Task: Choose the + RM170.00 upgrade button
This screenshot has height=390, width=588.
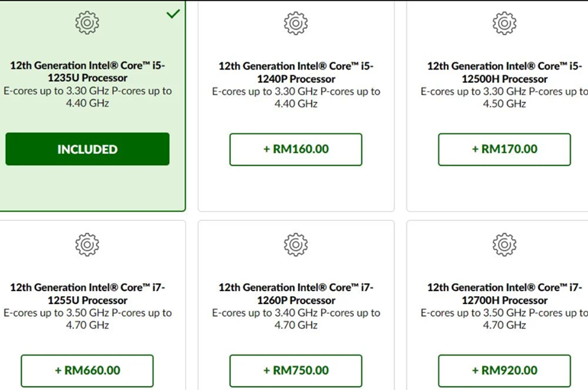Action: tap(504, 149)
